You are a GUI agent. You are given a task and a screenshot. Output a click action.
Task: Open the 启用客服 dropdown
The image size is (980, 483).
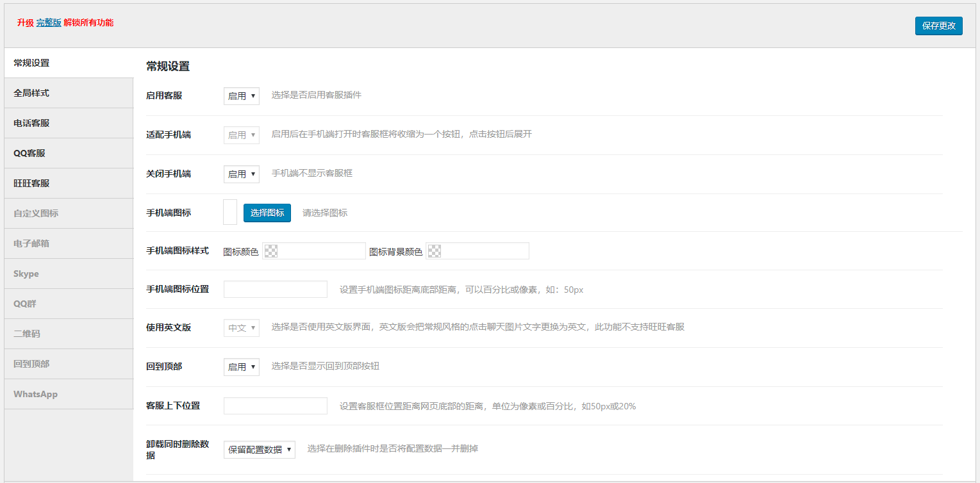[x=242, y=96]
